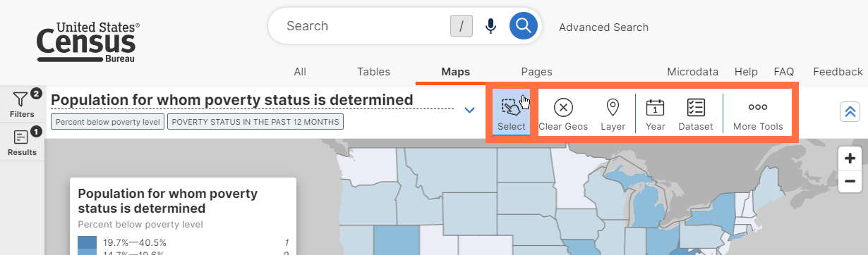The width and height of the screenshot is (868, 255).
Task: Open the Filters funnel panel
Action: [22, 104]
